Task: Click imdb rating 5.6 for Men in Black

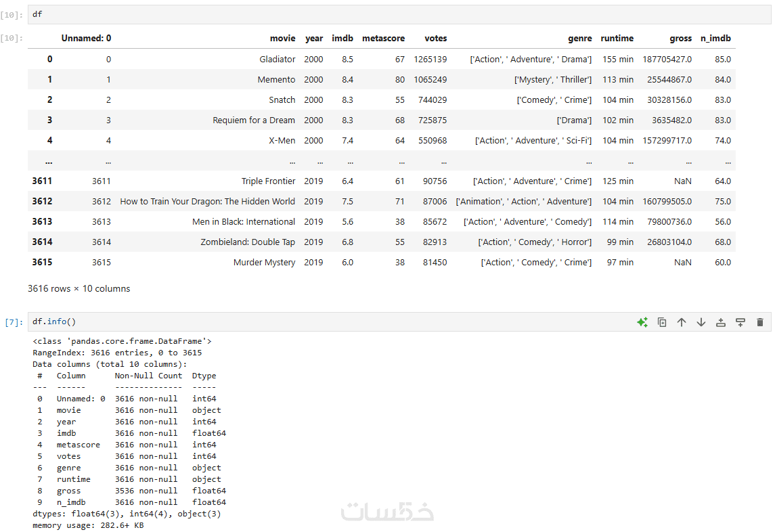Action: pos(347,221)
